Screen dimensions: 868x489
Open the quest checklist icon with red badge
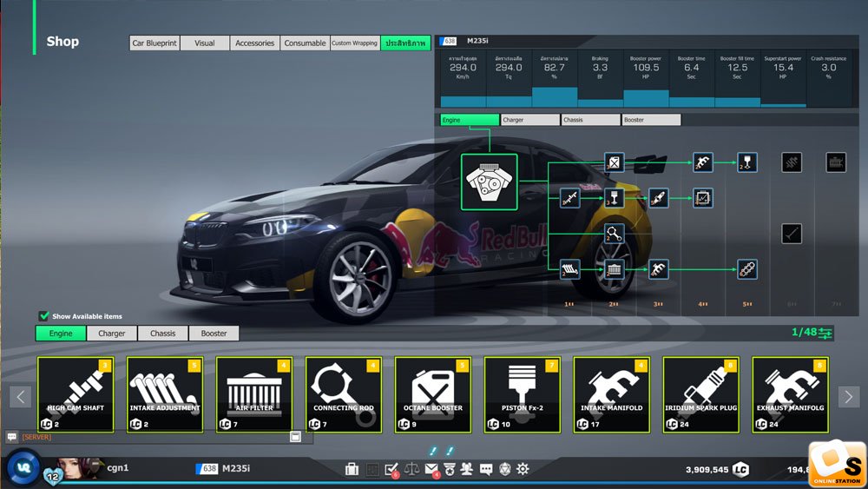[392, 470]
